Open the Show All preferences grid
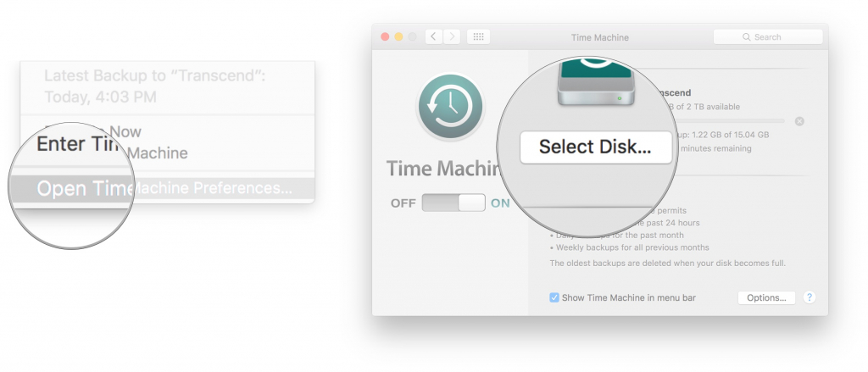Screen dimensions: 868x372 478,36
